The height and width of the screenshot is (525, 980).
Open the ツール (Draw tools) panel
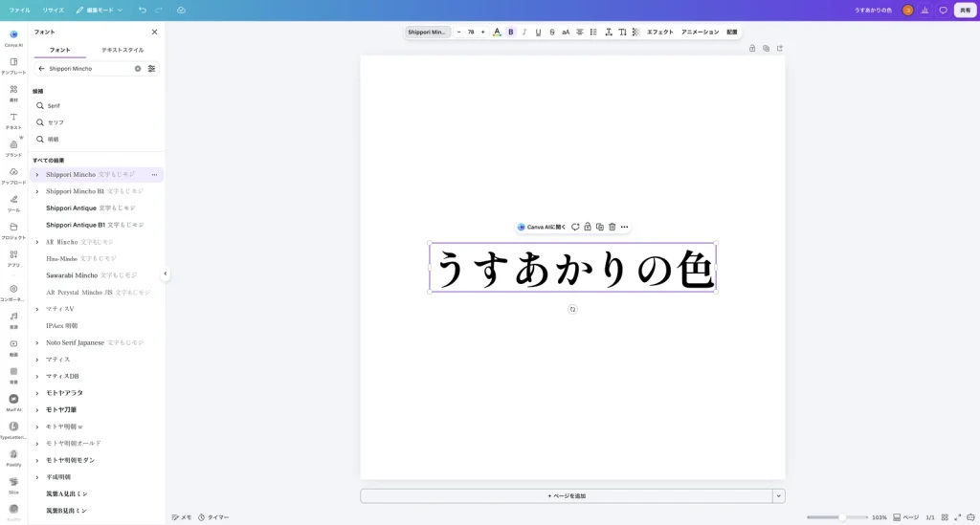click(13, 204)
